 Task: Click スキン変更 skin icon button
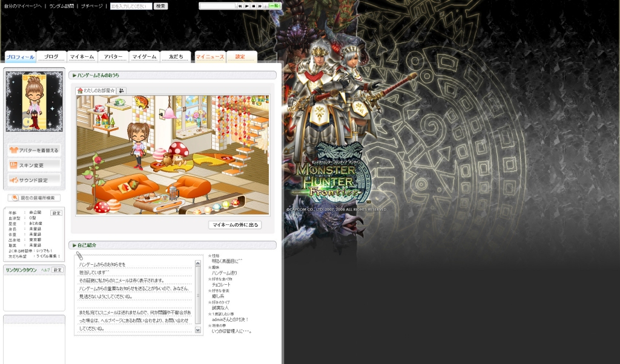pyautogui.click(x=34, y=165)
